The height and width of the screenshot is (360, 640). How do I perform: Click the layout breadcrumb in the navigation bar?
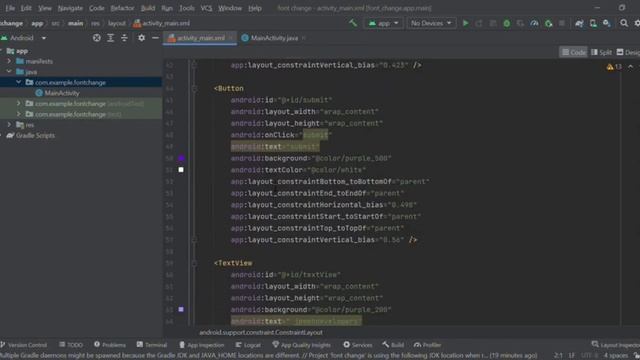(117, 23)
